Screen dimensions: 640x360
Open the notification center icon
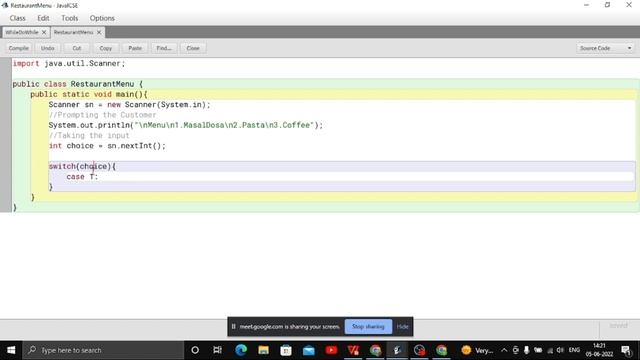pos(626,350)
